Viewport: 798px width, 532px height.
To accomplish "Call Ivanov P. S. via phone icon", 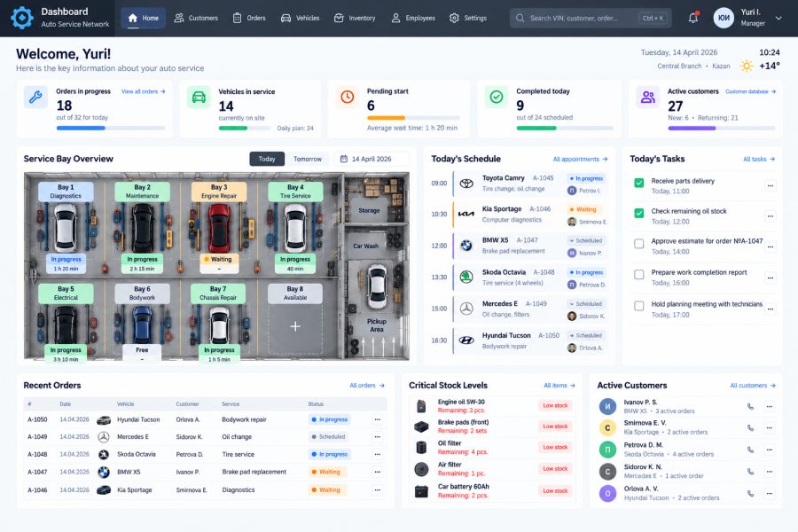I will pos(750,406).
